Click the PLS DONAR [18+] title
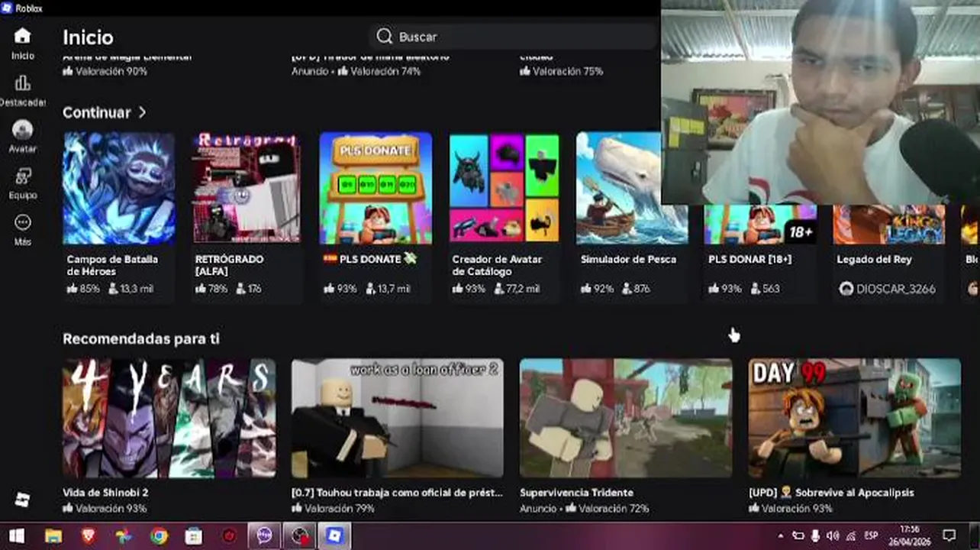This screenshot has width=980, height=550. point(750,260)
